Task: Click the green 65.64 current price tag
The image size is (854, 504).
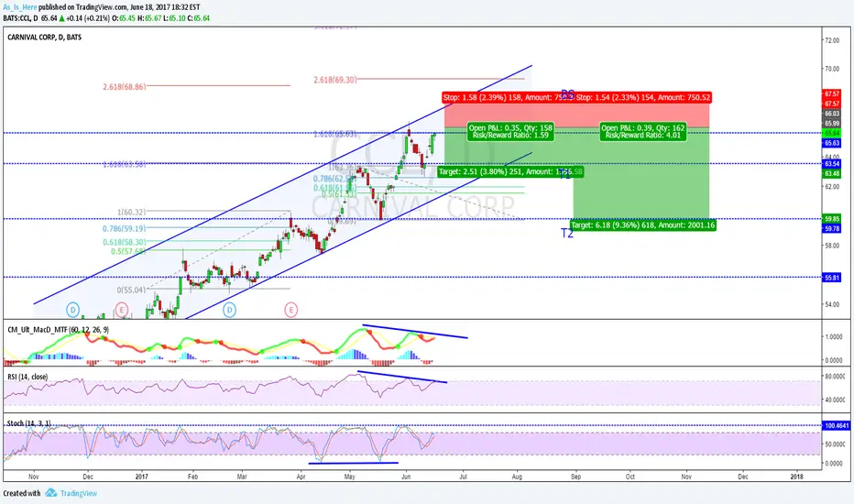Action: click(x=832, y=133)
